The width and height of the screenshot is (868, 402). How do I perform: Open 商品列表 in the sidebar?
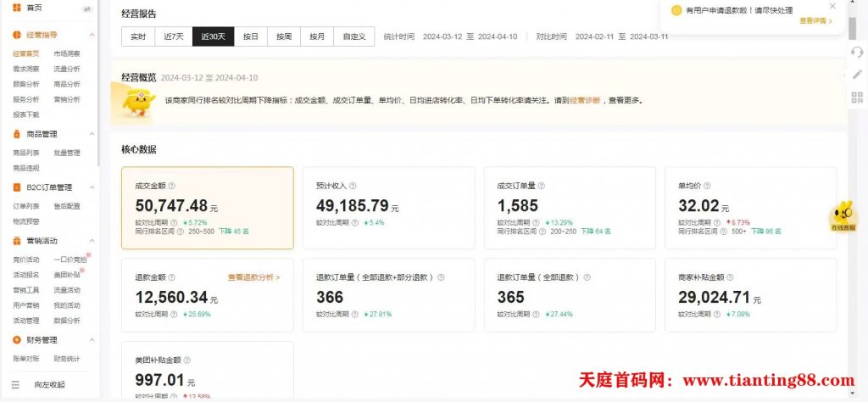click(26, 153)
